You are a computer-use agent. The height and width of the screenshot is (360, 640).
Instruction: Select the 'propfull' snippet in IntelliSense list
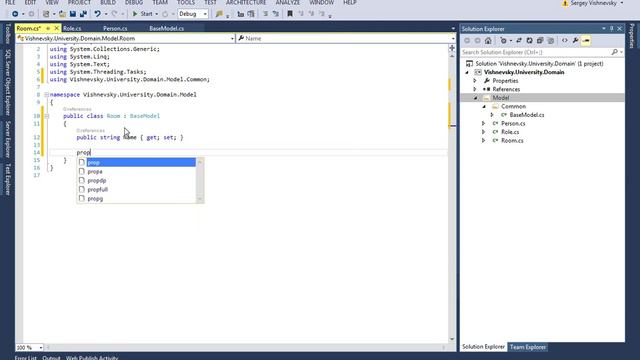(137, 189)
